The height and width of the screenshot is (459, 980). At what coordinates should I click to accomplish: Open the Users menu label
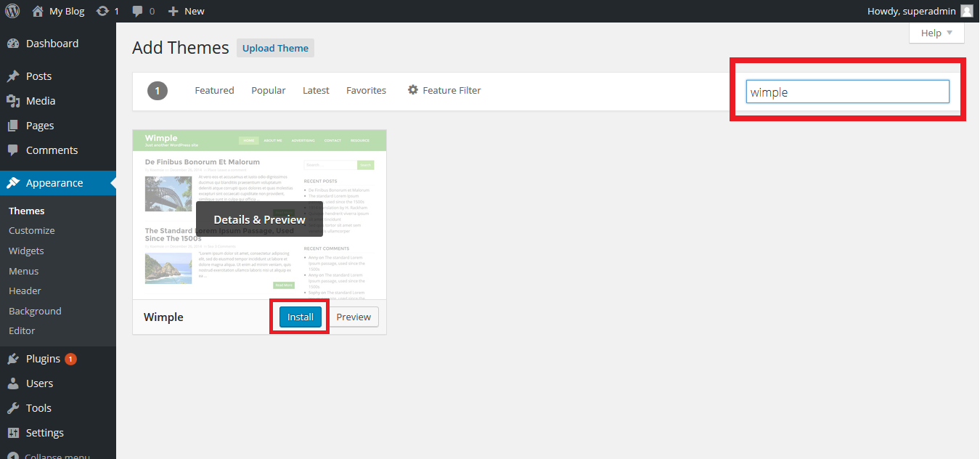point(39,383)
